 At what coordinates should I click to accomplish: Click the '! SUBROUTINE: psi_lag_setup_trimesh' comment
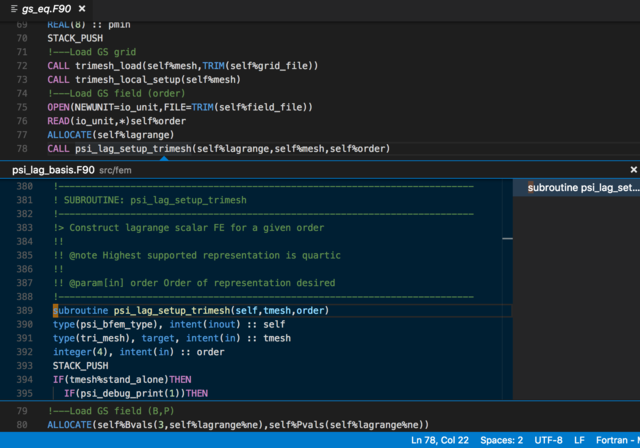pos(150,200)
